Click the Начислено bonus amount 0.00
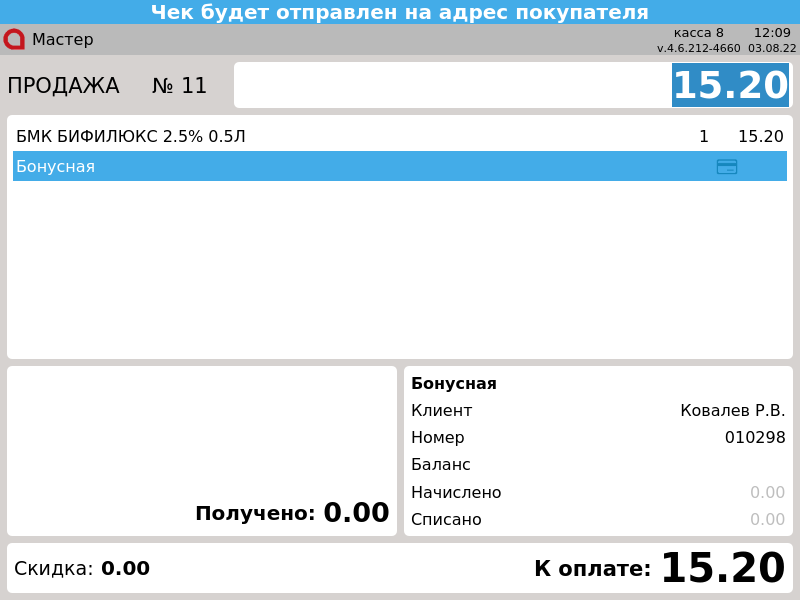Screen dimensions: 800x600 [767, 493]
